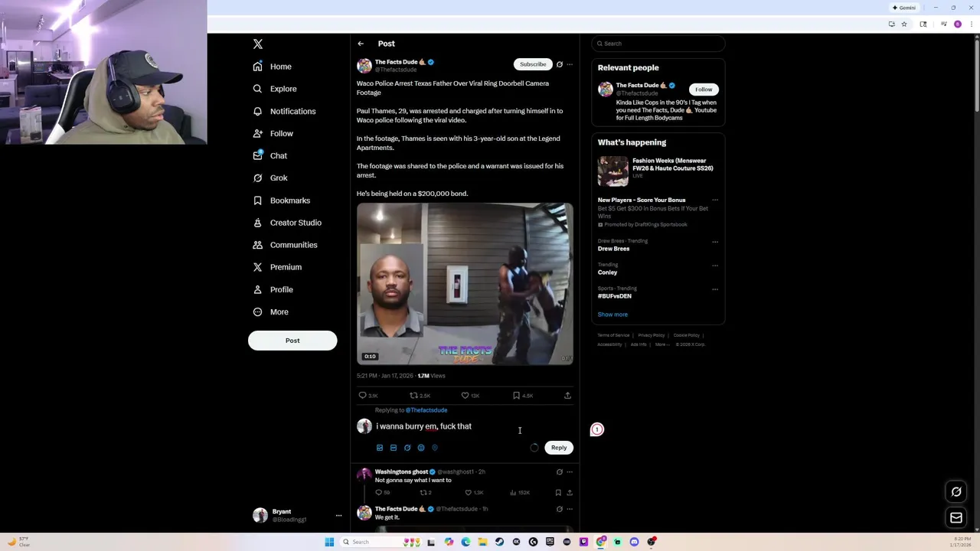Repost the main post
This screenshot has height=551, width=980.
pyautogui.click(x=414, y=396)
